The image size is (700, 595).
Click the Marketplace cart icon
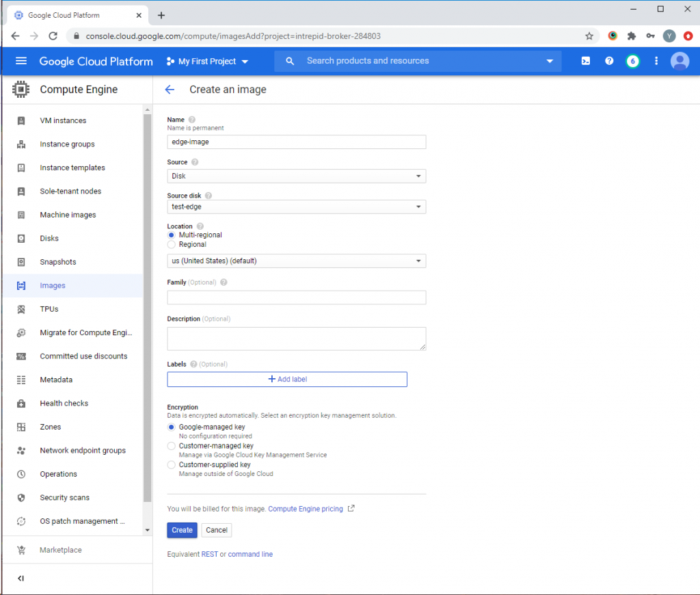tap(21, 550)
